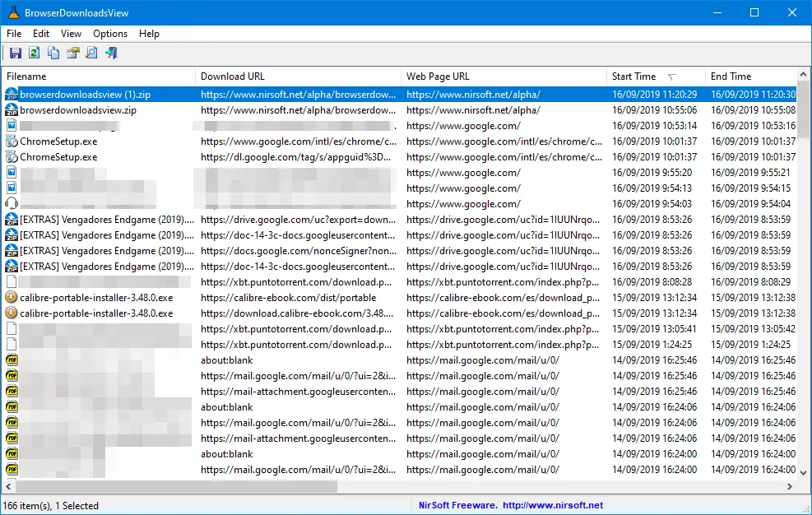The width and height of the screenshot is (812, 515).
Task: Click End Time 16/09/2019 8:08:29 cell
Action: point(750,282)
